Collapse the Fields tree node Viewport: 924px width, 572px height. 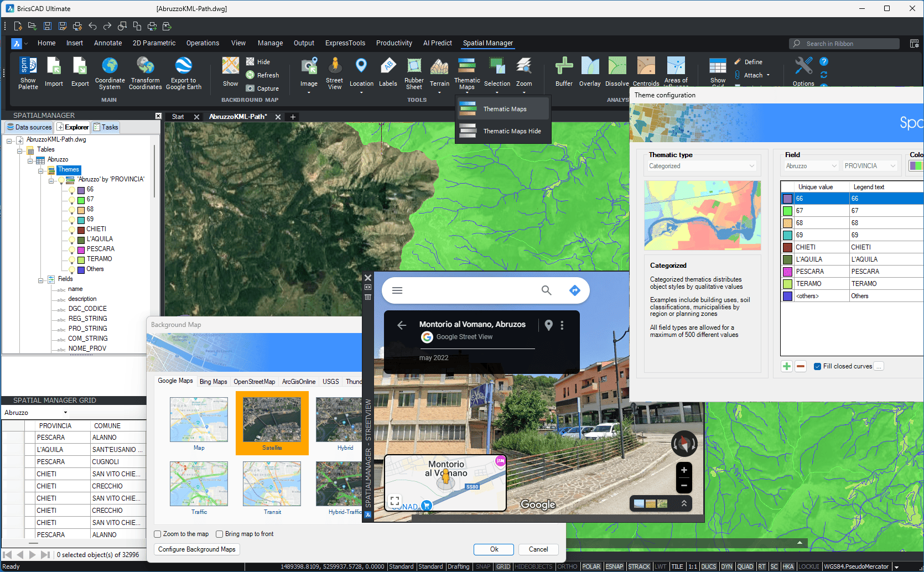coord(41,280)
